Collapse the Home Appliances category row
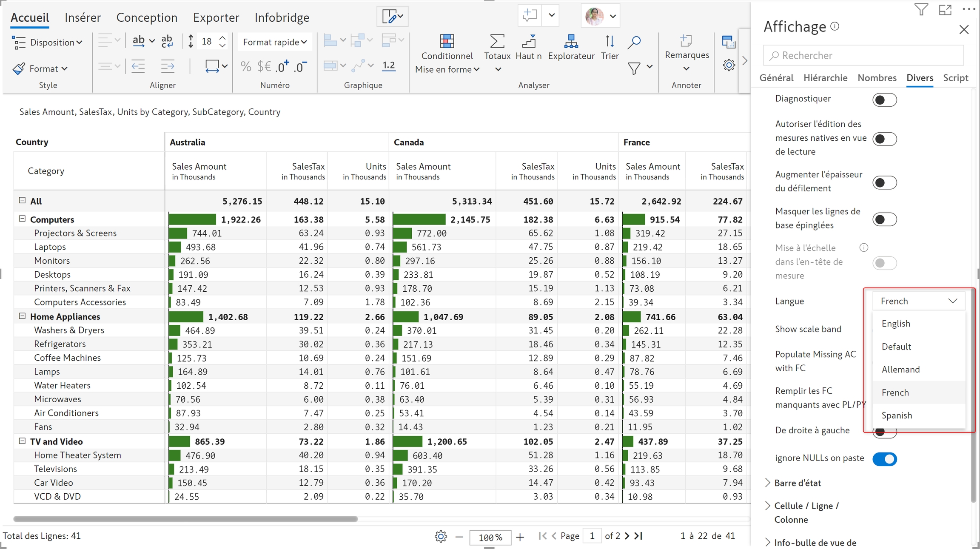 (23, 316)
